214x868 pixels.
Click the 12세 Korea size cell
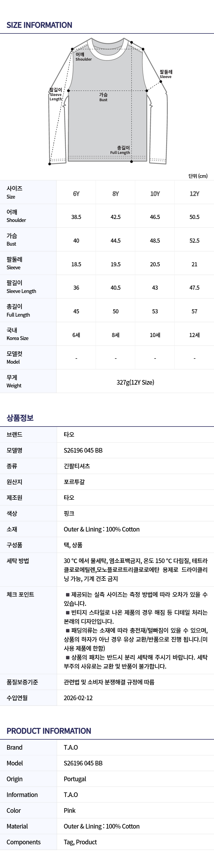tap(194, 335)
